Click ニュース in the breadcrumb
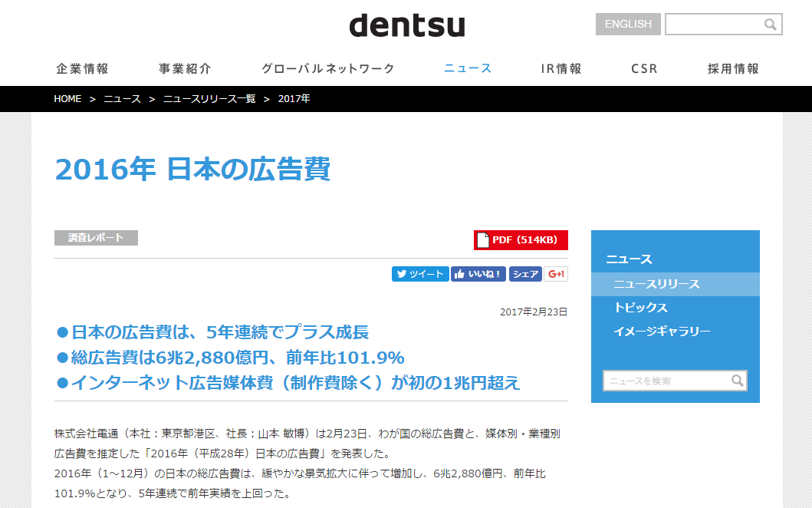 pos(122,98)
